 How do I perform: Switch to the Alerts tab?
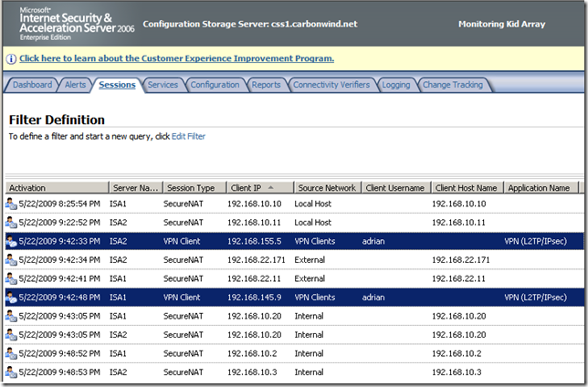(76, 85)
